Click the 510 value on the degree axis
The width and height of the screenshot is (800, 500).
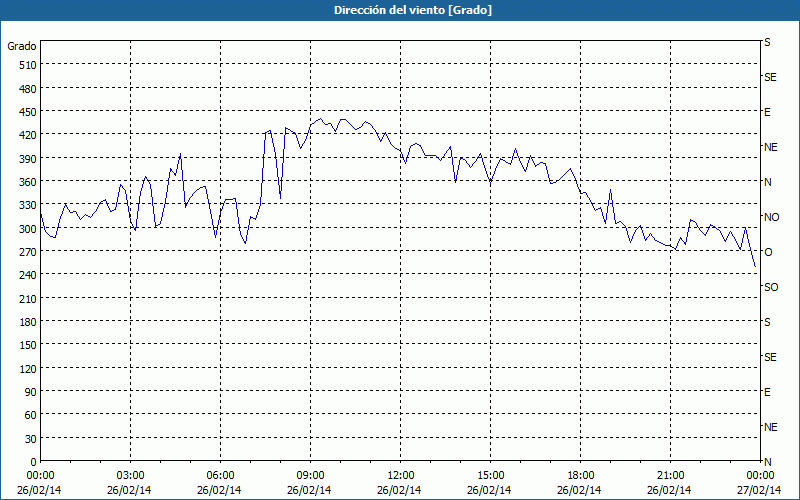[x=28, y=65]
